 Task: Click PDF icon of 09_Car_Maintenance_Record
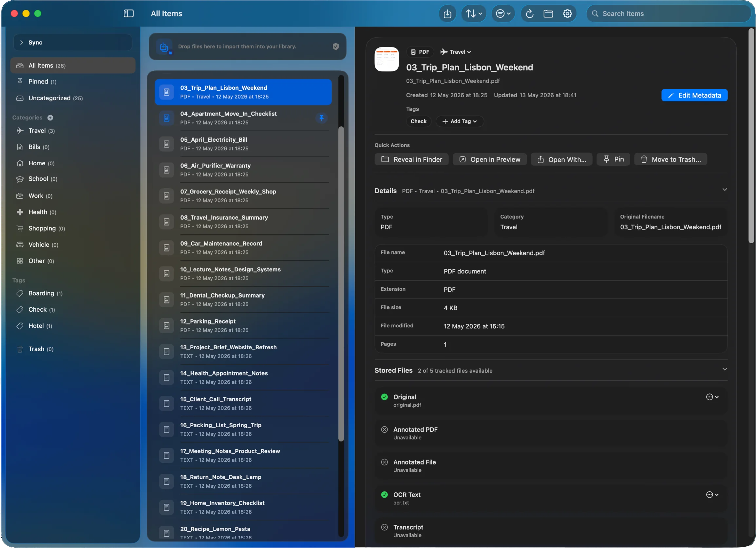(x=167, y=248)
